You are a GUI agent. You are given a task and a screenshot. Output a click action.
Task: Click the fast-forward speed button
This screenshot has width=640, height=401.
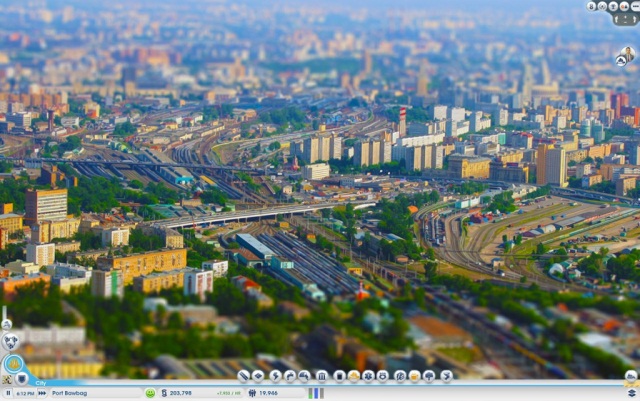42,393
